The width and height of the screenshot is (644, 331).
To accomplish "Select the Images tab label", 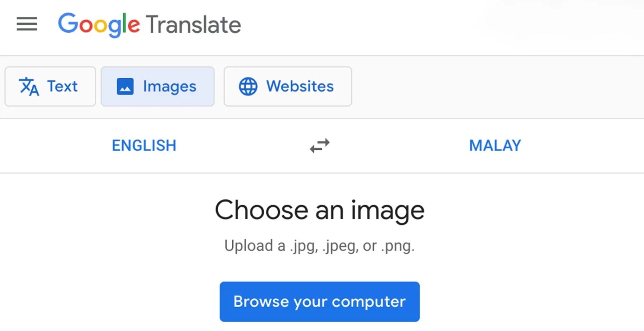I will point(169,86).
